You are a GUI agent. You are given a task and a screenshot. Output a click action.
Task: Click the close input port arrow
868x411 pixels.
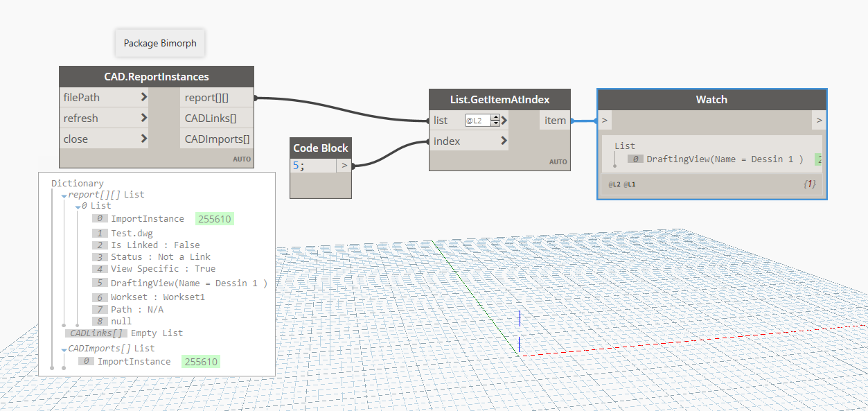(x=144, y=139)
